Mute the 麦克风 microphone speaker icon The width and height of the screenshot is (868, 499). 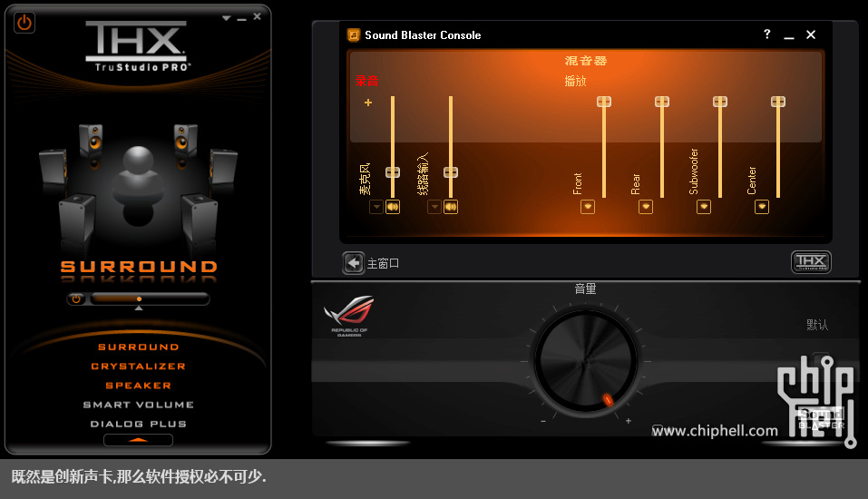tap(393, 207)
